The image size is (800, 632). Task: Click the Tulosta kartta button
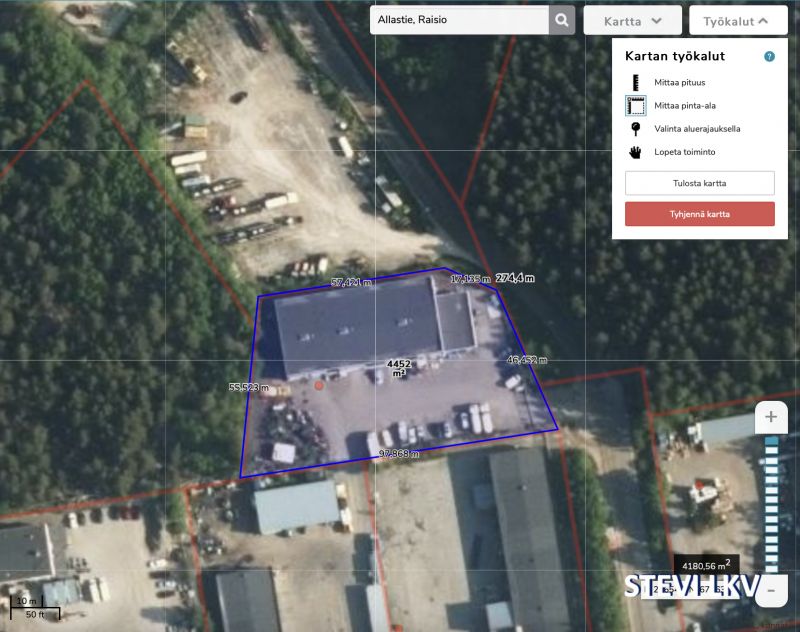[x=699, y=183]
